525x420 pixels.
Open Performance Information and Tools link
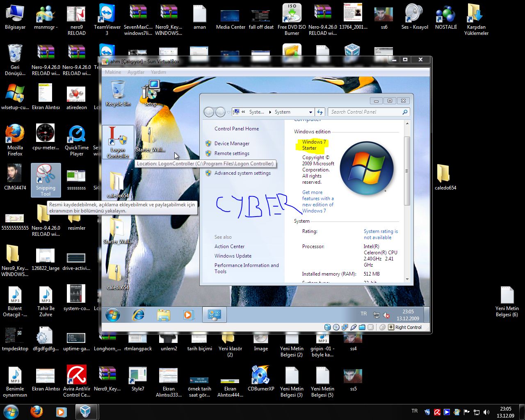point(247,268)
